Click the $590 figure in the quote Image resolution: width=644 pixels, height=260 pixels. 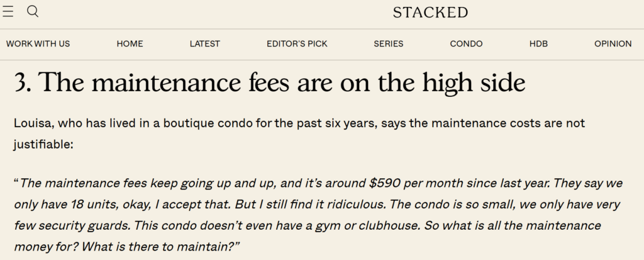[385, 183]
